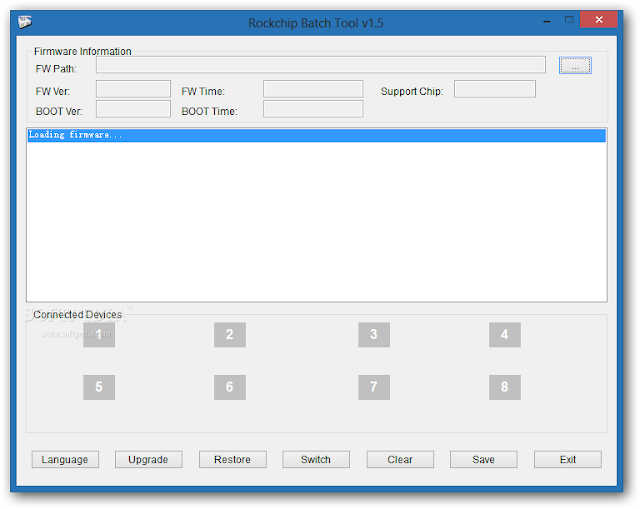The height and width of the screenshot is (509, 640).
Task: Select connected device slot 5
Action: 99,387
